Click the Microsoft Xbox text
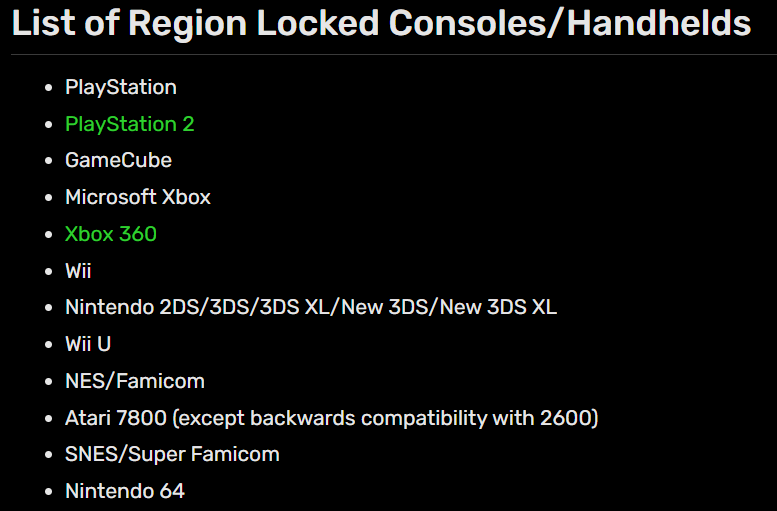This screenshot has width=777, height=511. (x=137, y=197)
